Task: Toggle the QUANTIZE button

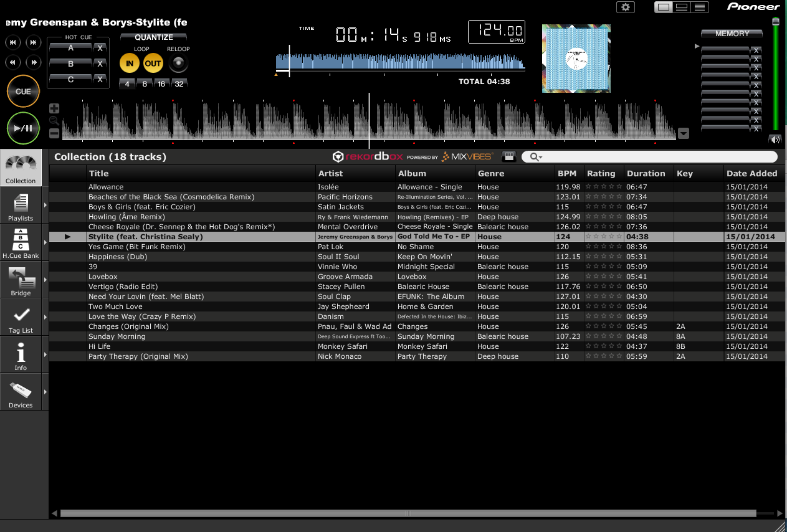Action: 153,37
